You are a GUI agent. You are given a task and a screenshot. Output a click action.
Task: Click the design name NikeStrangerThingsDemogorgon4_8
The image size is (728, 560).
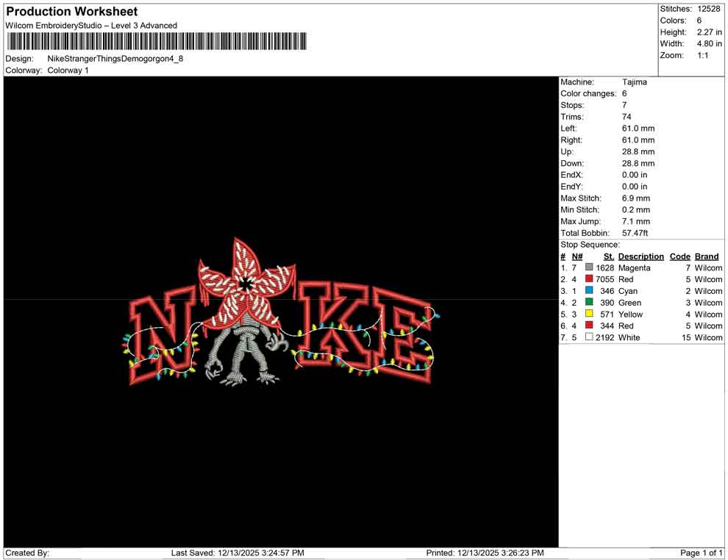pos(115,59)
